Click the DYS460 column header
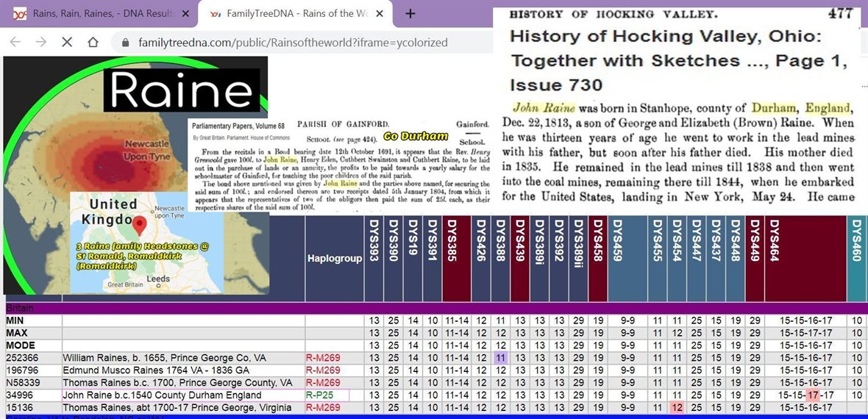This screenshot has width=868, height=419. pyautogui.click(x=857, y=259)
